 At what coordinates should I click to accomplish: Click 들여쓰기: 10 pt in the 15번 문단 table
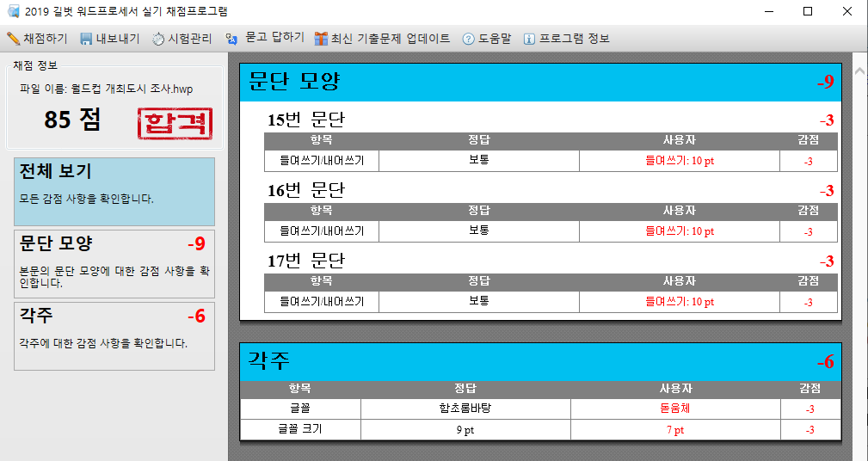click(680, 161)
